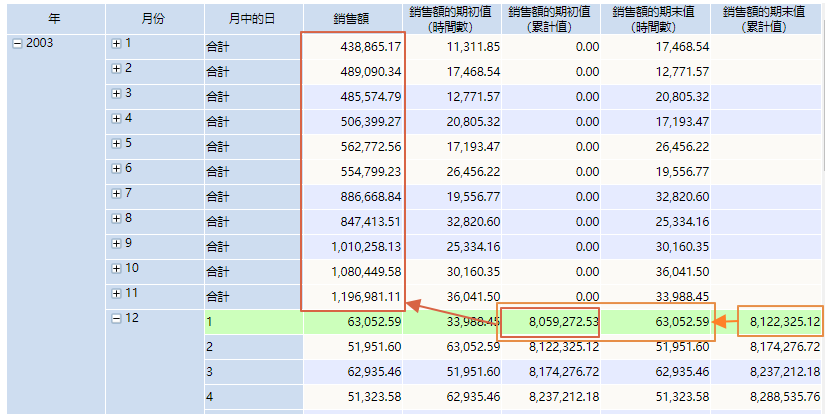The height and width of the screenshot is (414, 825).
Task: Click 銷售額的期初值 (累計值) header
Action: [554, 19]
